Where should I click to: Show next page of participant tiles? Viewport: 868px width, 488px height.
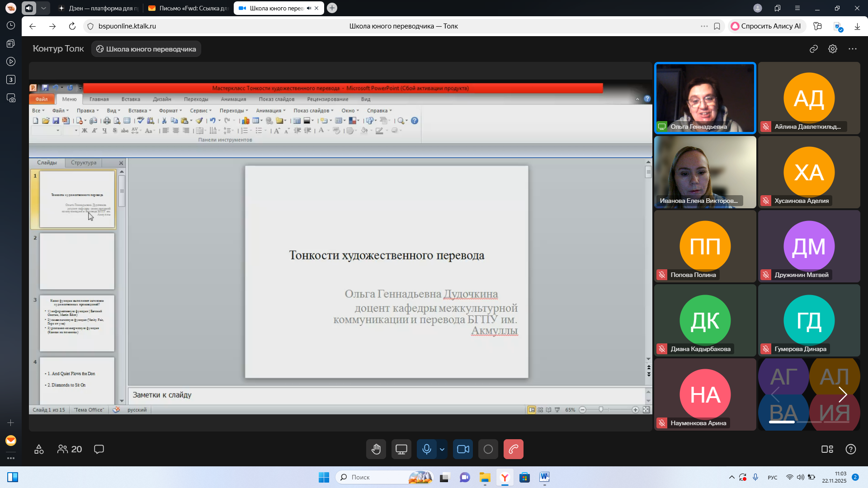pyautogui.click(x=843, y=394)
